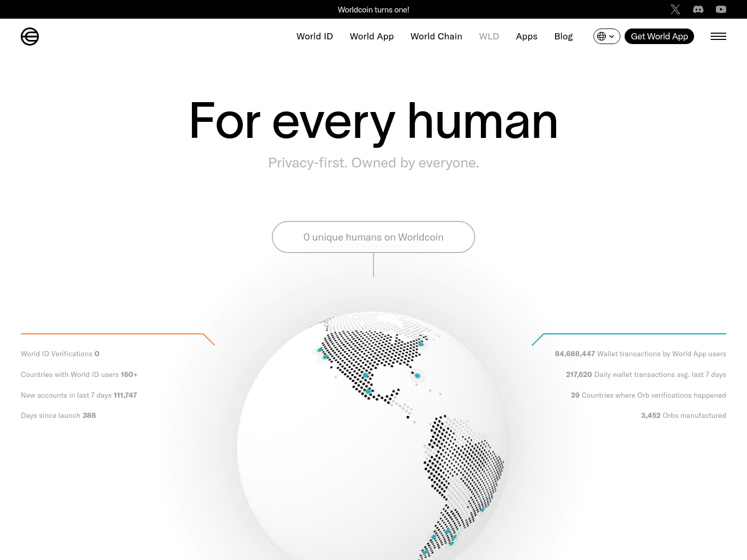
Task: Click 39 Countries Orb verifications stat
Action: tap(648, 395)
